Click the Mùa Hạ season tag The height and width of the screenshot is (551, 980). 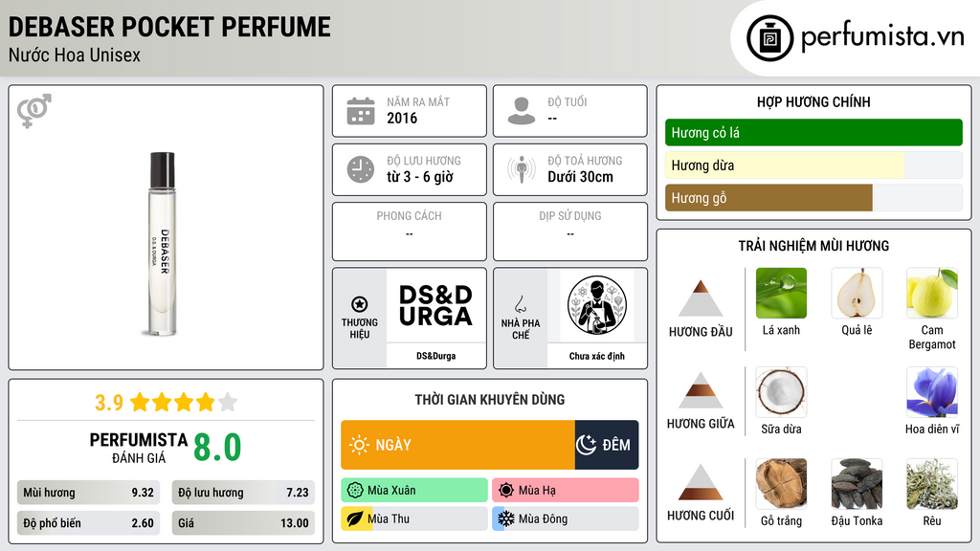[x=566, y=491]
